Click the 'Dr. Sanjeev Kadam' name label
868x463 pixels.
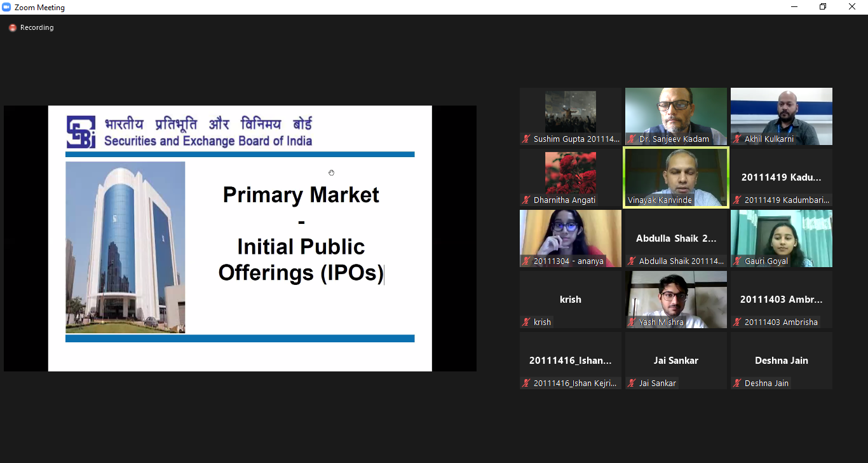pyautogui.click(x=674, y=139)
